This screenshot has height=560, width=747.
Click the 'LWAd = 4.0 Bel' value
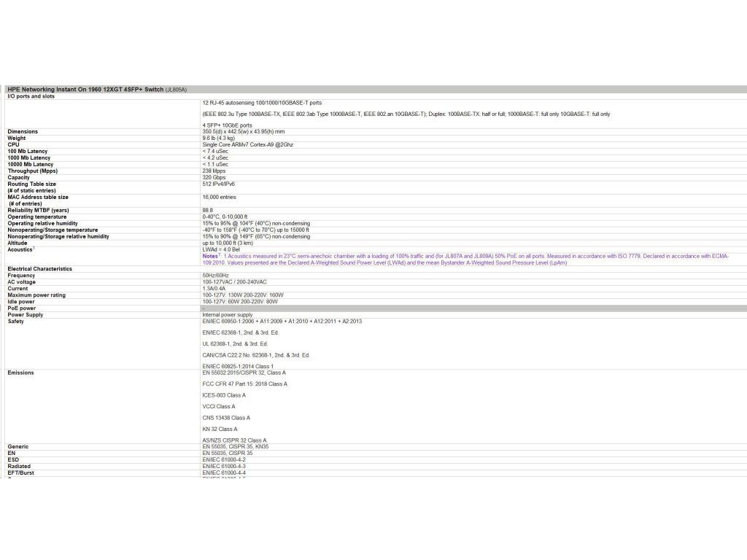point(221,249)
